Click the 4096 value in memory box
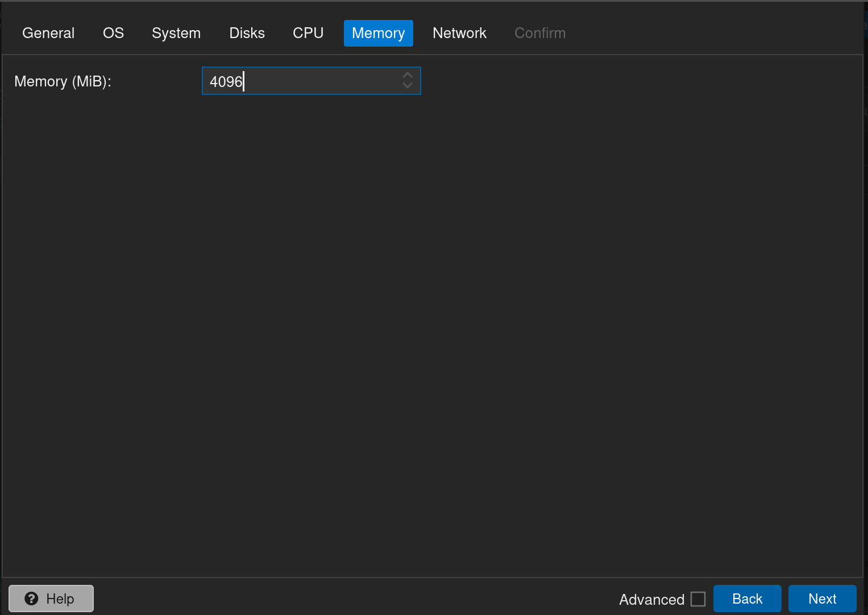This screenshot has width=868, height=615. (226, 81)
